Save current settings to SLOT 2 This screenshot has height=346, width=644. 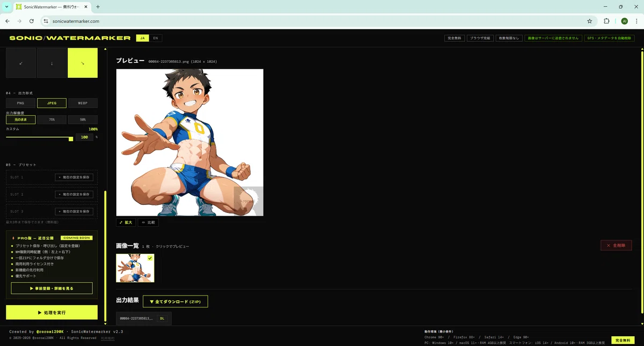pos(74,194)
